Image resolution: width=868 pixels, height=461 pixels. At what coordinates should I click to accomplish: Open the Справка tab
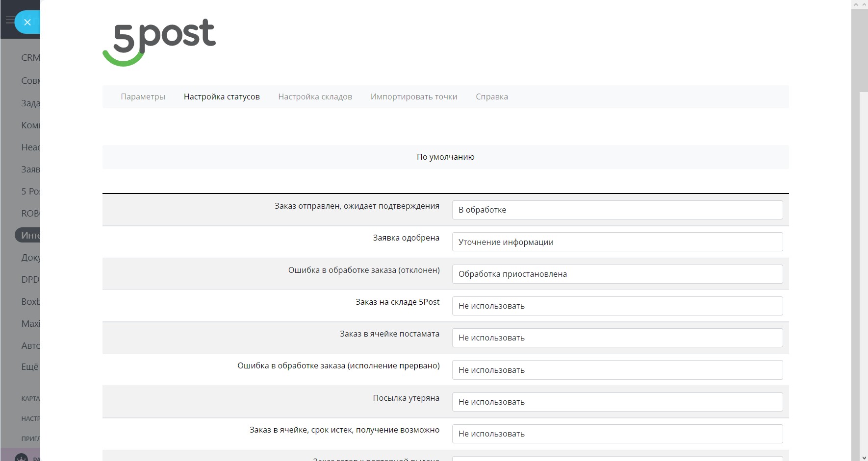[491, 97]
